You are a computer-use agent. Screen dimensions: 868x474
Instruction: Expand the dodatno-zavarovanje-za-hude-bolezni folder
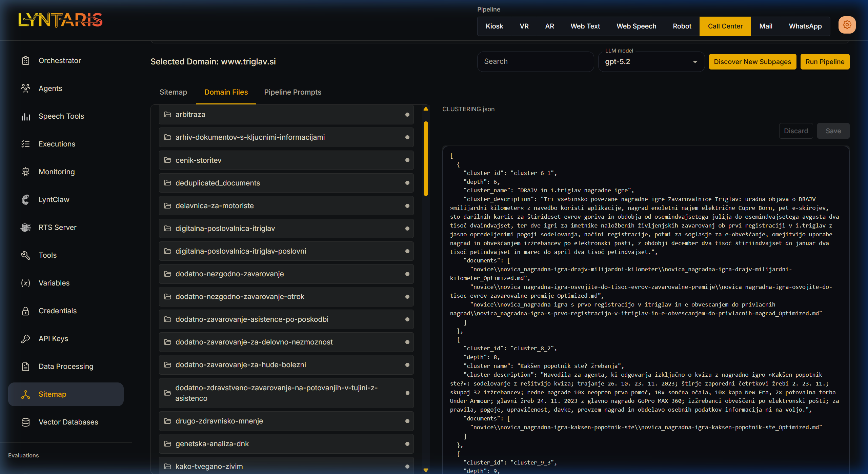coord(286,365)
